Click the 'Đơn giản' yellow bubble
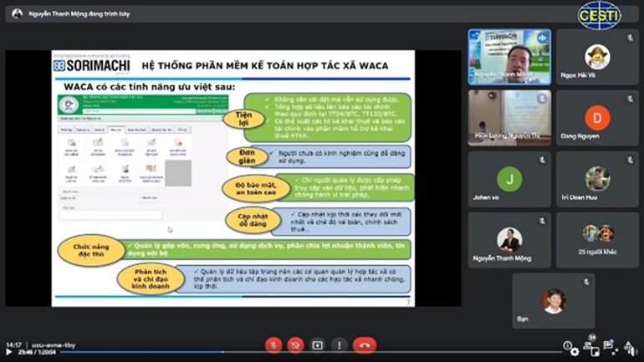 click(247, 157)
